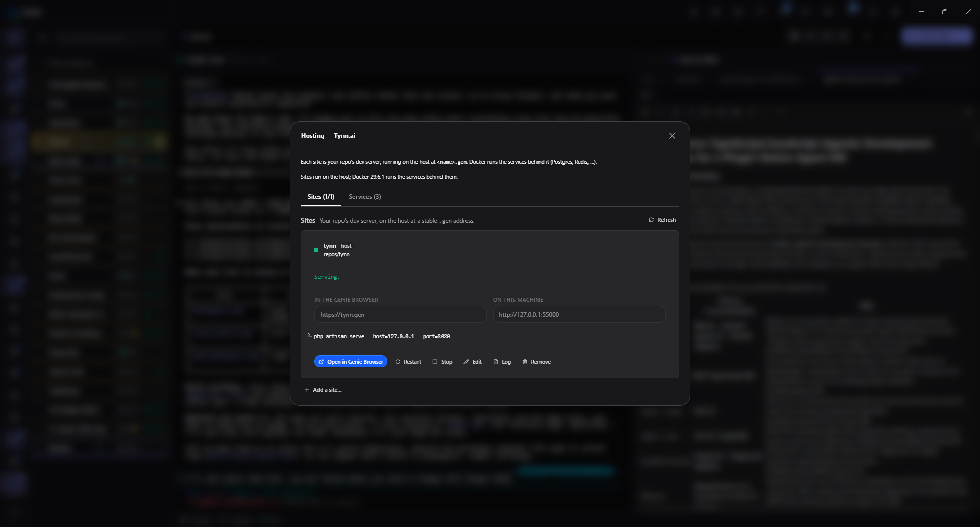Minimize the application window

921,12
